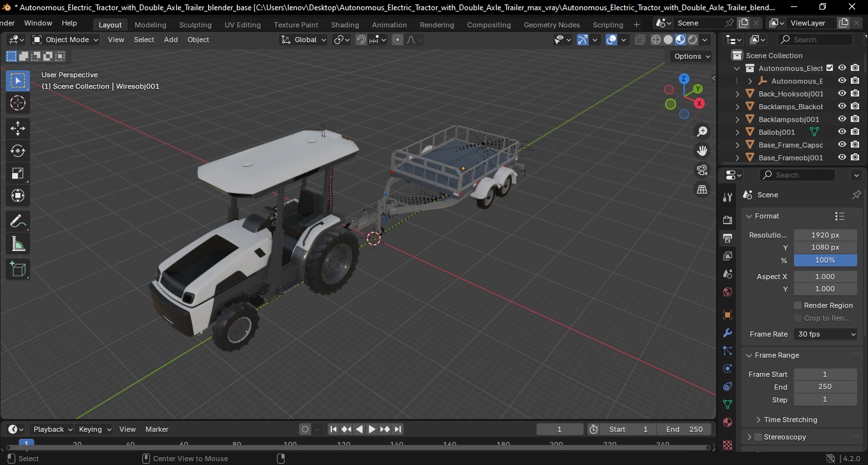Open the Keying dropdown in timeline
Viewport: 868px width, 465px height.
pyautogui.click(x=95, y=429)
